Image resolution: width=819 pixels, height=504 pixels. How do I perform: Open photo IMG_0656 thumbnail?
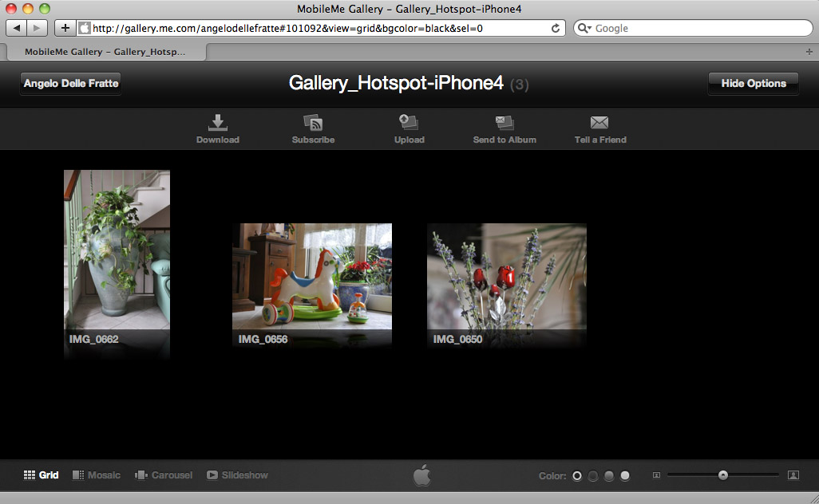(x=312, y=276)
